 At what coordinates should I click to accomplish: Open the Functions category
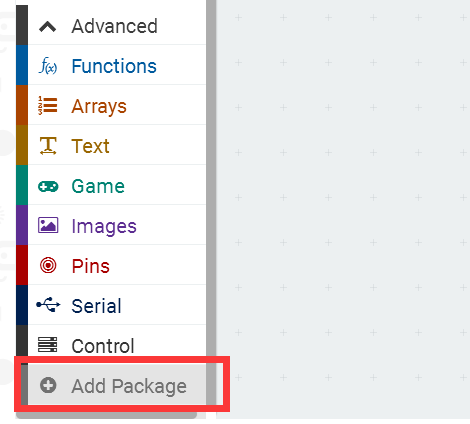click(x=114, y=66)
